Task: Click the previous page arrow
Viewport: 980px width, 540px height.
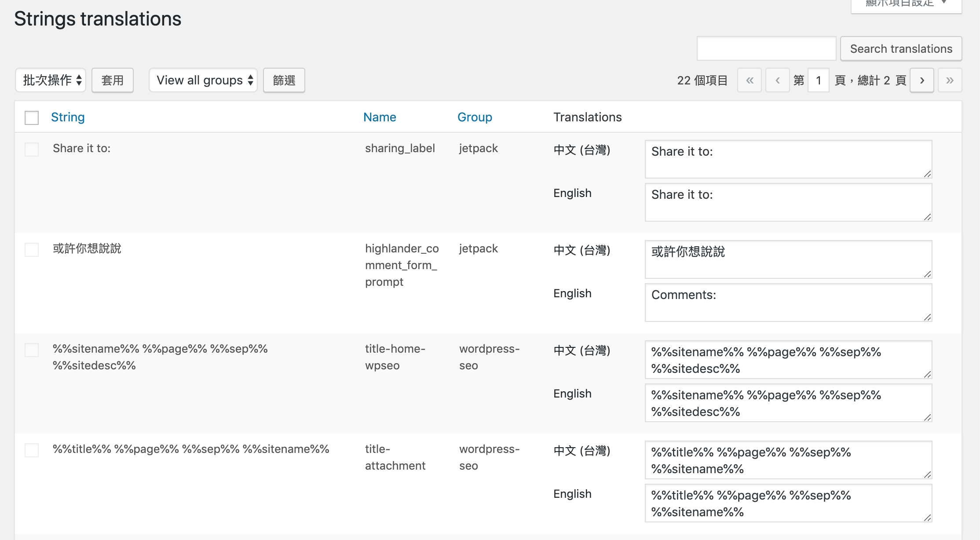Action: tap(777, 80)
